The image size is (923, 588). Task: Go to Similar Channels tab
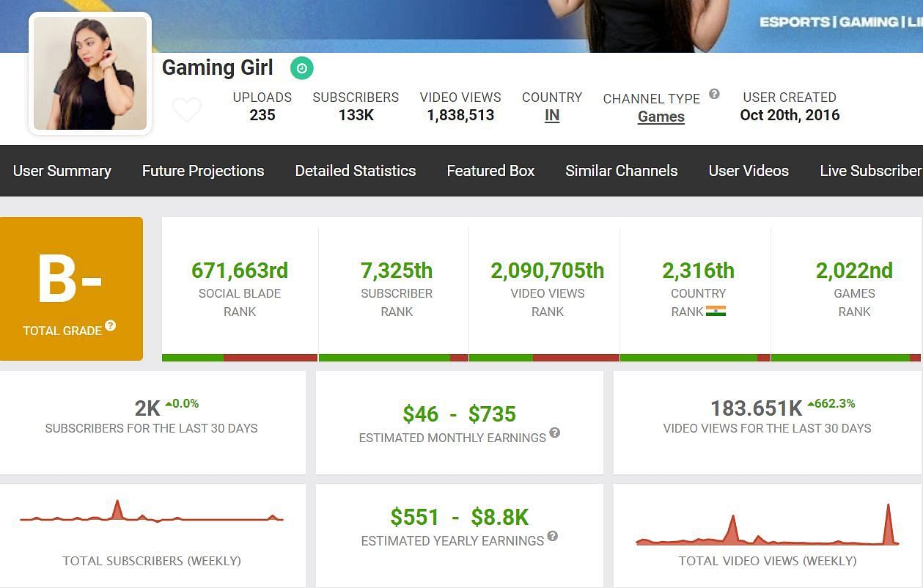point(622,171)
